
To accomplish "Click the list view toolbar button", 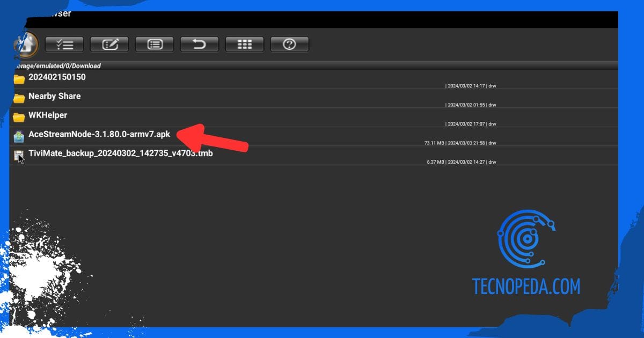I will [155, 44].
